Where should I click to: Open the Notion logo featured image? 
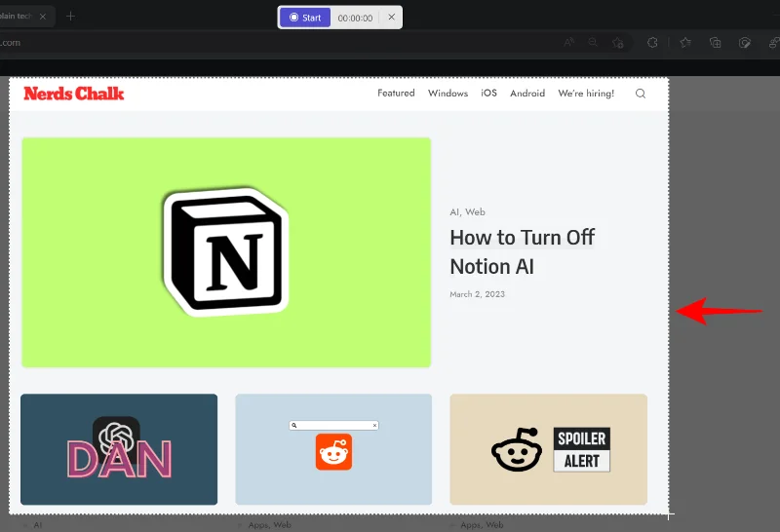[226, 252]
